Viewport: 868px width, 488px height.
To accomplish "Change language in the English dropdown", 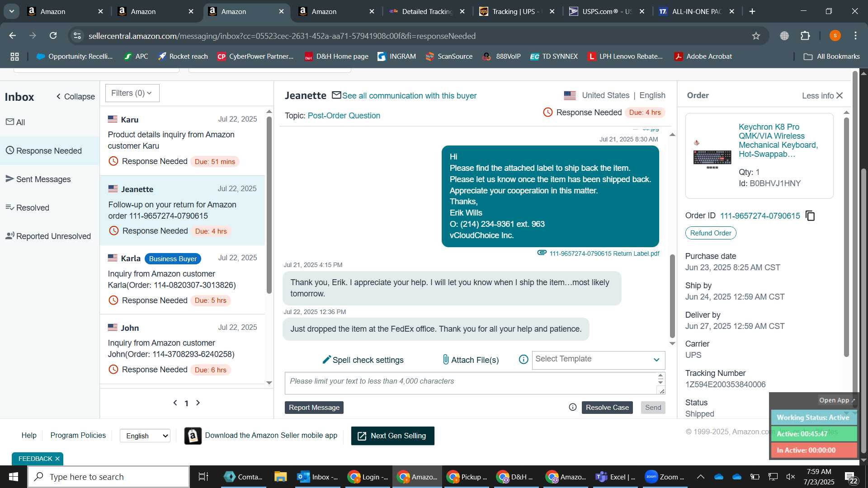I will [145, 436].
